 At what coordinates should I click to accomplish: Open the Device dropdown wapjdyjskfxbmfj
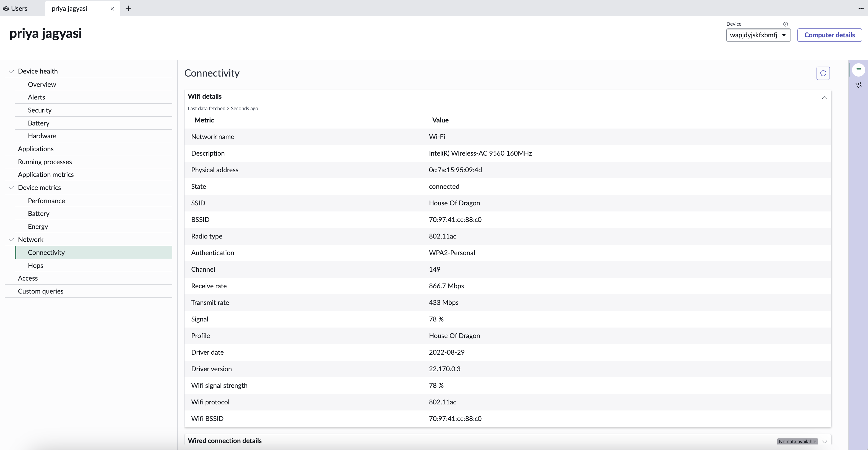[x=758, y=35]
